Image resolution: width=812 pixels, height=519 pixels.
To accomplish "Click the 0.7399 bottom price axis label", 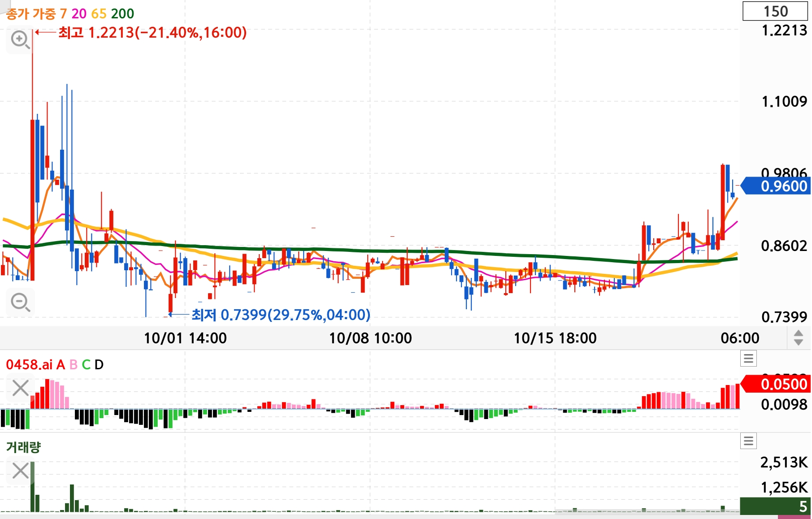I will point(784,317).
